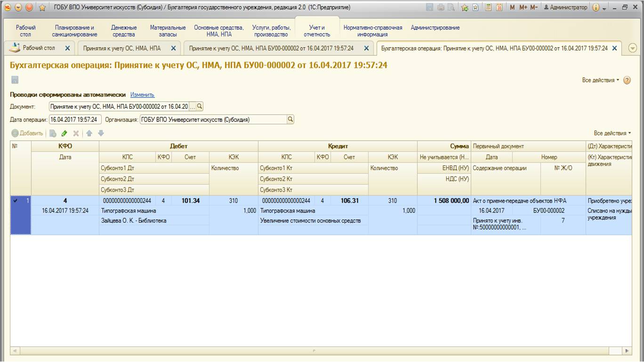Click the question mark help icon
The height and width of the screenshot is (362, 644).
pyautogui.click(x=627, y=80)
